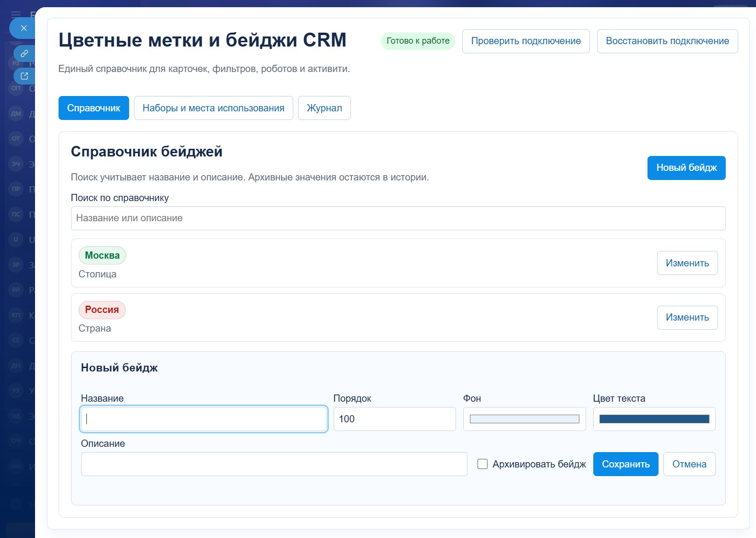Image resolution: width=756 pixels, height=538 pixels.
Task: Click the Проверить подключение button
Action: pos(526,41)
